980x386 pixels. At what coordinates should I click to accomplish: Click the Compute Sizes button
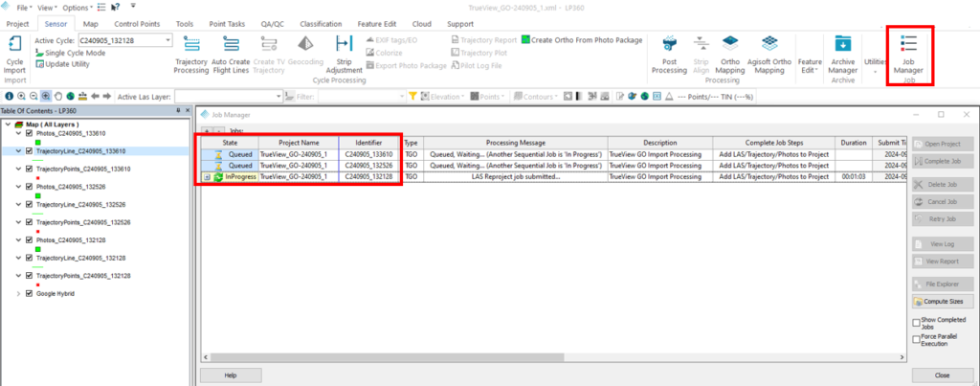(x=943, y=302)
